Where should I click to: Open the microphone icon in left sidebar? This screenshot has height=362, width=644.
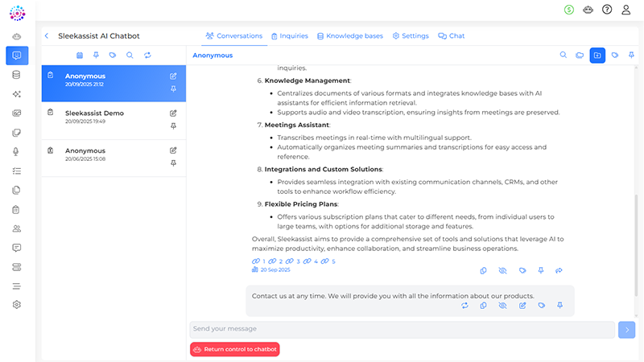[x=17, y=152]
